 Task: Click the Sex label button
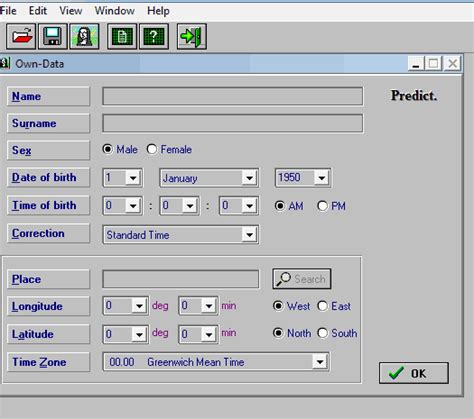[x=49, y=150]
